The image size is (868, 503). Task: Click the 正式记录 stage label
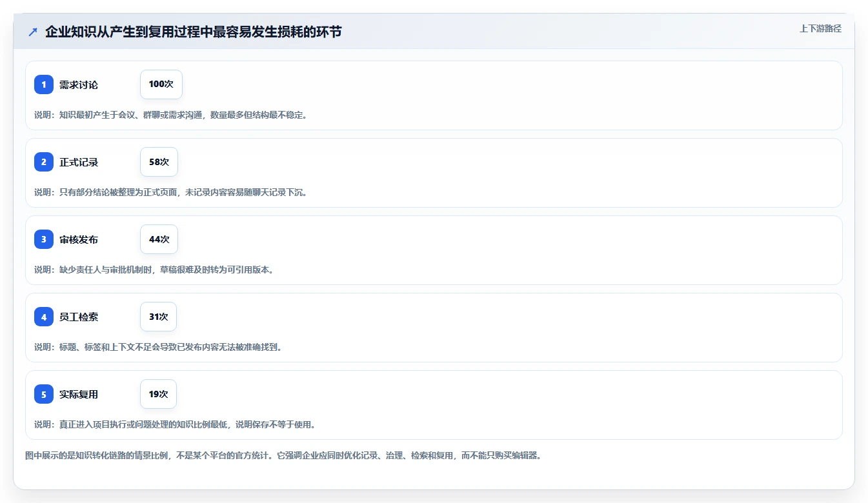pyautogui.click(x=79, y=162)
